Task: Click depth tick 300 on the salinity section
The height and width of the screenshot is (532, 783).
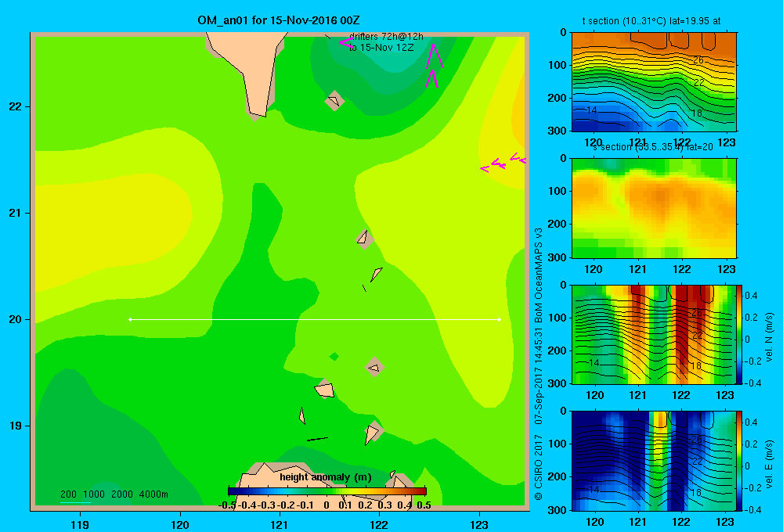Action: (x=558, y=257)
